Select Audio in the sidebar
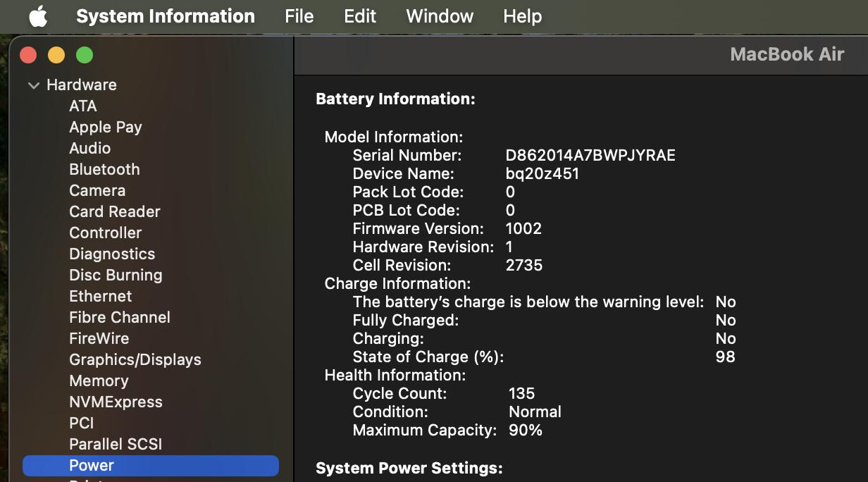 (89, 148)
